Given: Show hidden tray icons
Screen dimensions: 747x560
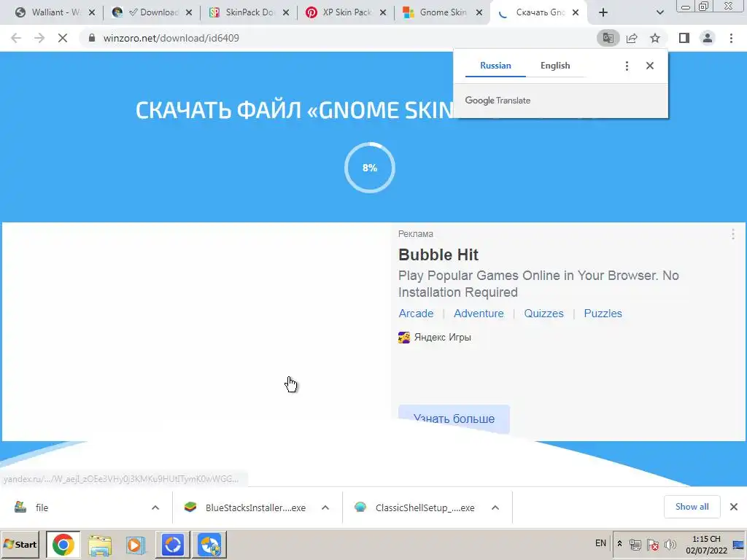Looking at the screenshot, I should tap(619, 544).
